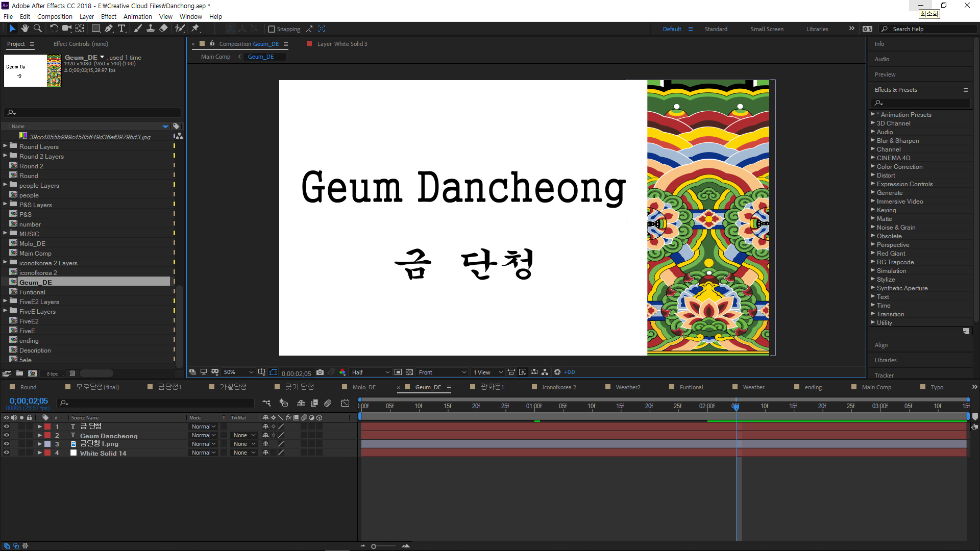Click the Main Comp breadcrumb button

click(x=215, y=57)
